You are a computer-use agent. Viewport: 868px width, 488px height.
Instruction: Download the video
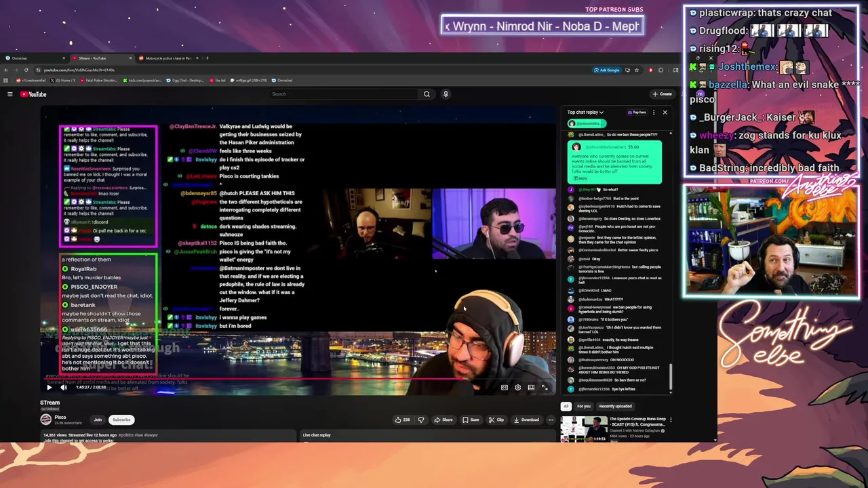tap(526, 420)
